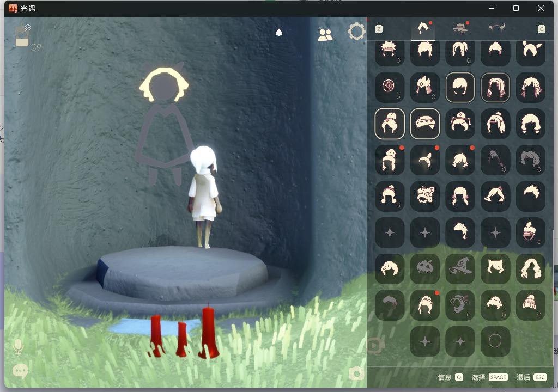The image size is (558, 392).
Task: Select the long swept hair with pink tips
Action: pos(531,87)
